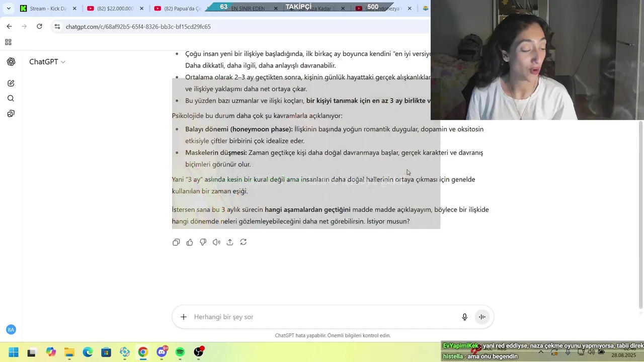
Task: Share the response with the upload icon
Action: pos(230,242)
